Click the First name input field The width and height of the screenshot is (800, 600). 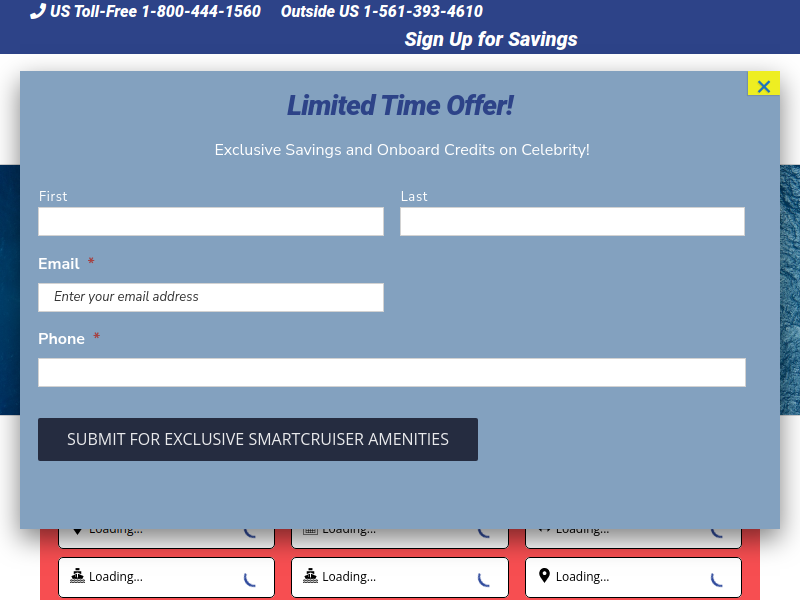click(x=211, y=221)
